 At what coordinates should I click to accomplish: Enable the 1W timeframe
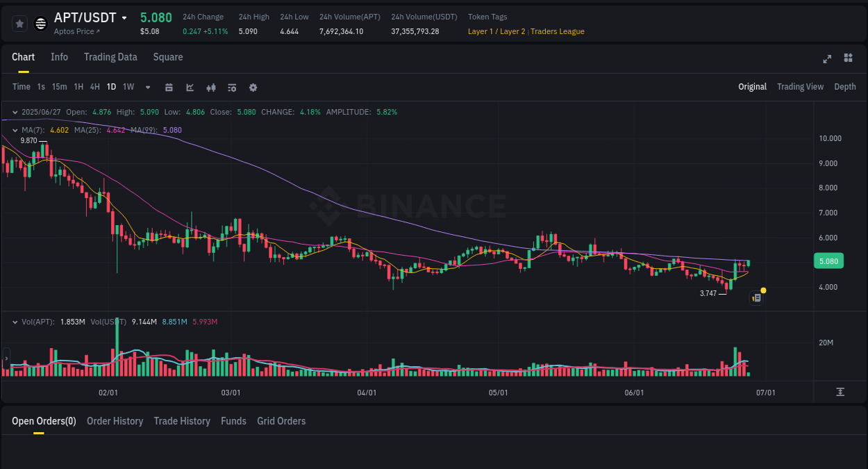click(128, 87)
